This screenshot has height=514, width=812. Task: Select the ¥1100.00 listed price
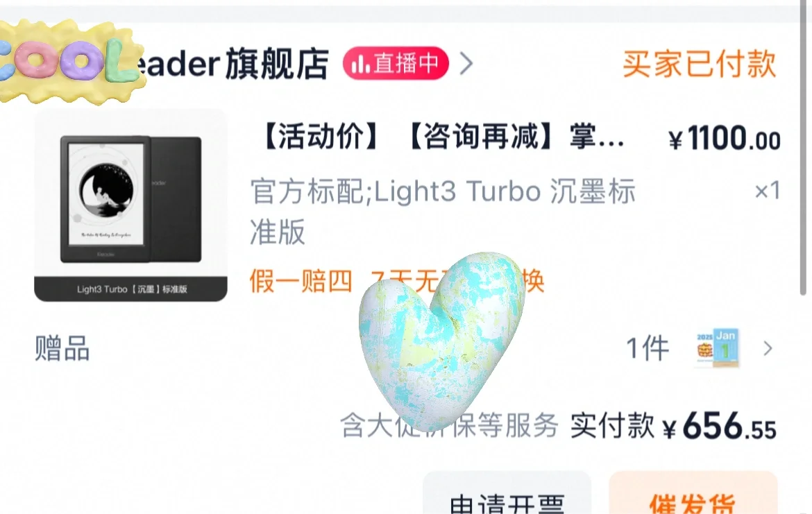coord(724,139)
